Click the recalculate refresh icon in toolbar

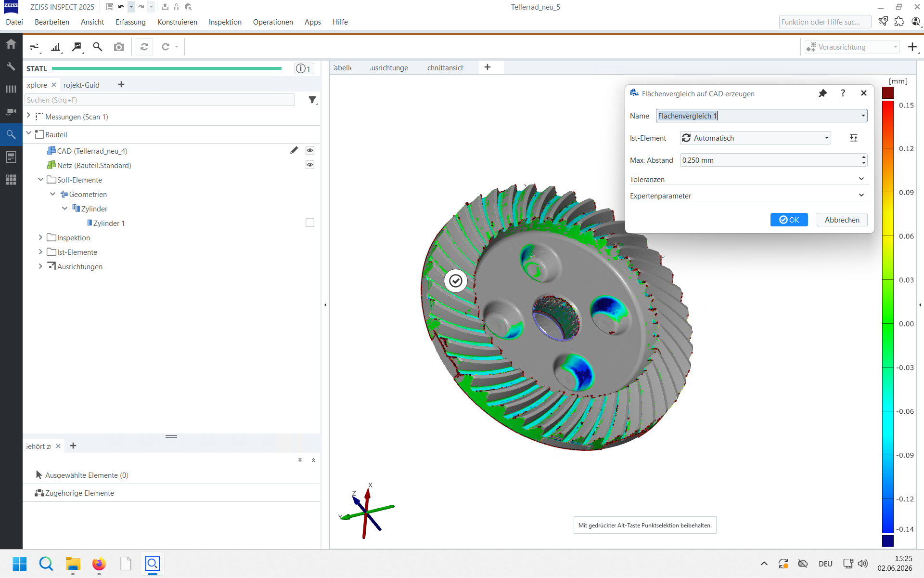click(x=144, y=47)
